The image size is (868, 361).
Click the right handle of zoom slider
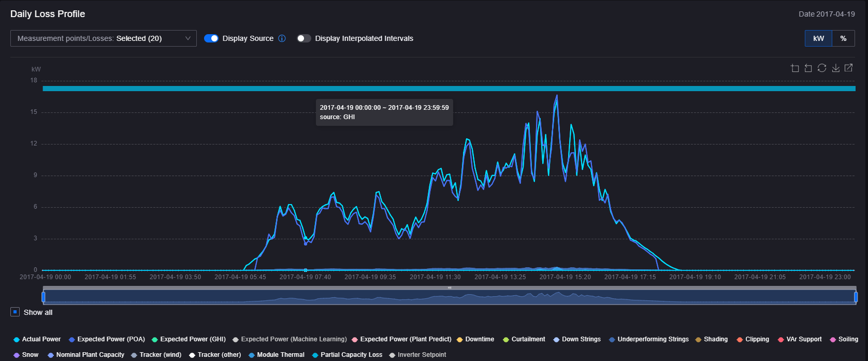coord(856,297)
